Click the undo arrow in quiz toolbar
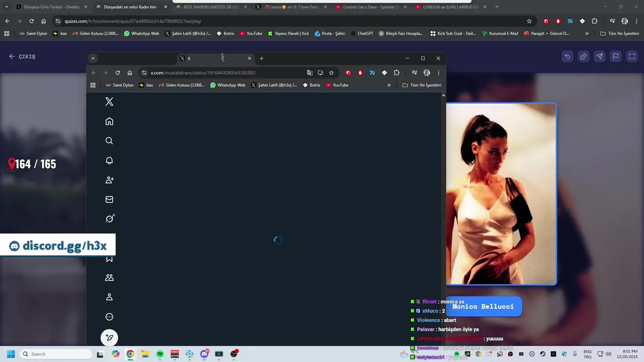This screenshot has height=362, width=644. click(568, 56)
